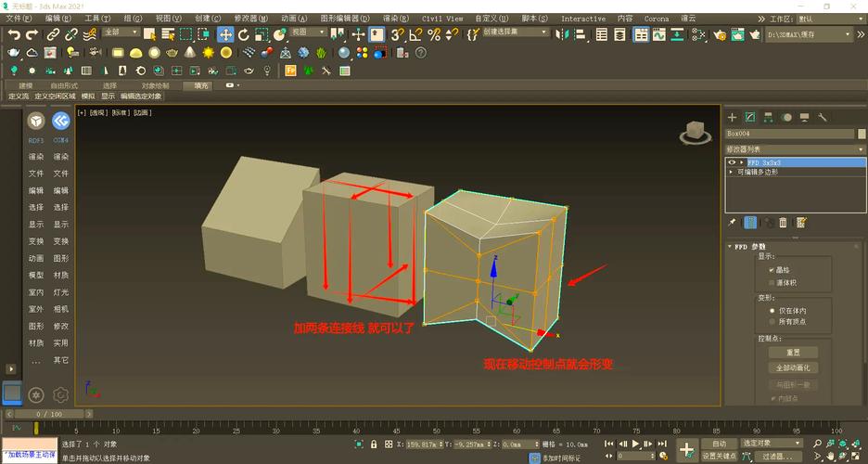Open the Utilities wrench panel icon
Screen dimensions: 868x464
tap(823, 117)
